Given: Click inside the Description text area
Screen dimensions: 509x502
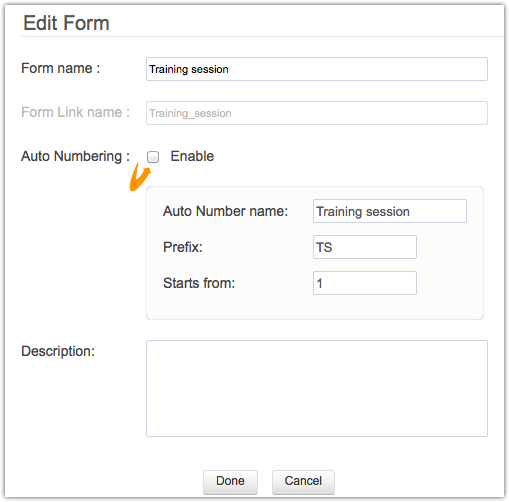Looking at the screenshot, I should point(317,388).
